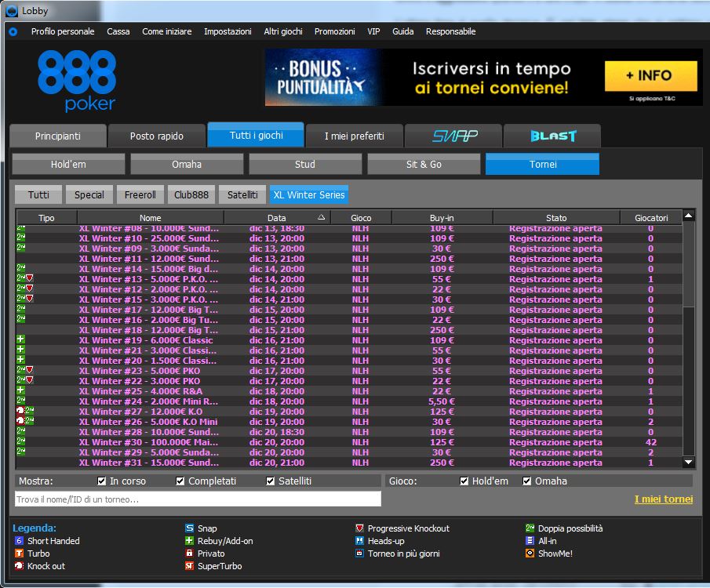Click the Heads-up legend icon
Screen dimensions: 710x588
pos(359,541)
